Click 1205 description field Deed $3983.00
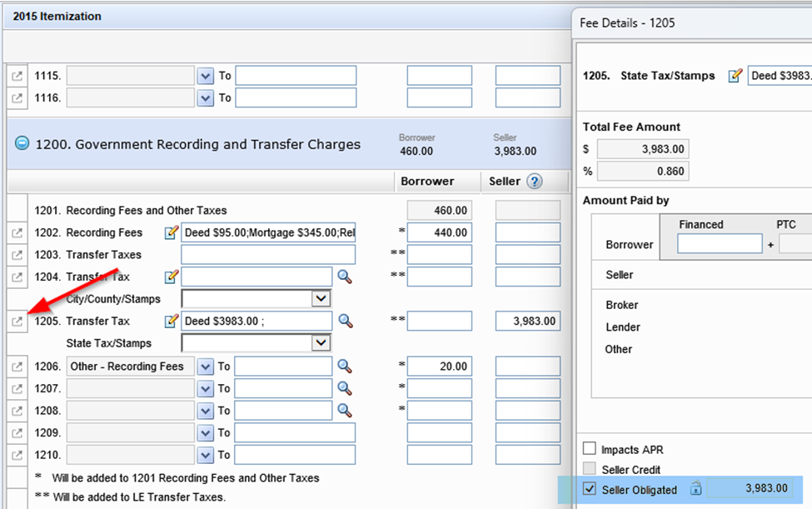The image size is (812, 509). click(x=257, y=321)
